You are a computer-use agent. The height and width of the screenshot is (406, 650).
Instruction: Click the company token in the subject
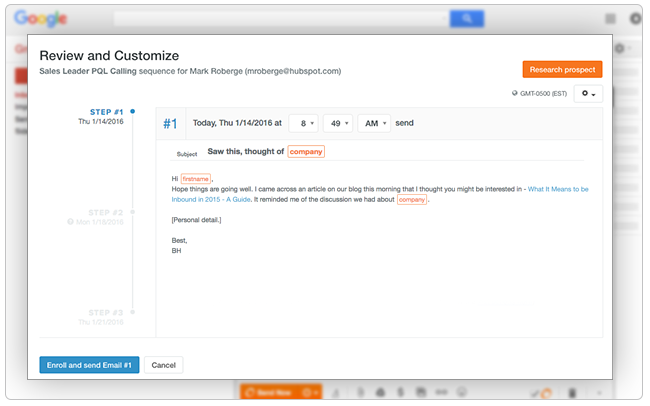click(x=306, y=152)
